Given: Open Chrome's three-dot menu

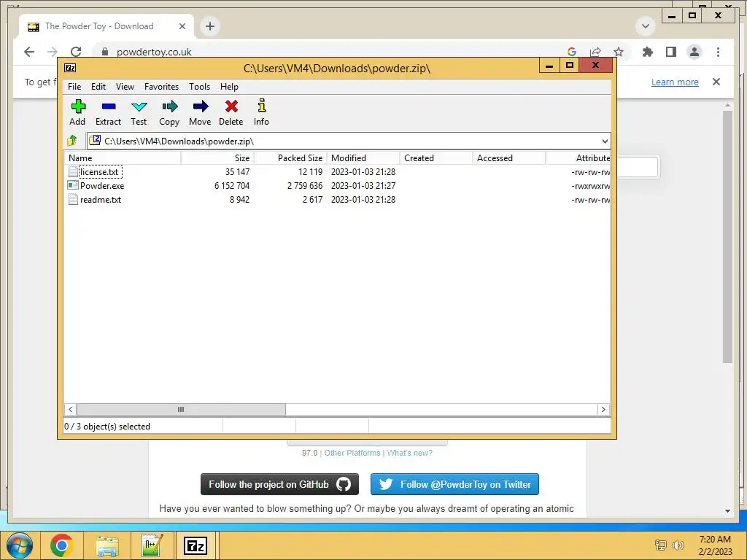Looking at the screenshot, I should click(718, 52).
